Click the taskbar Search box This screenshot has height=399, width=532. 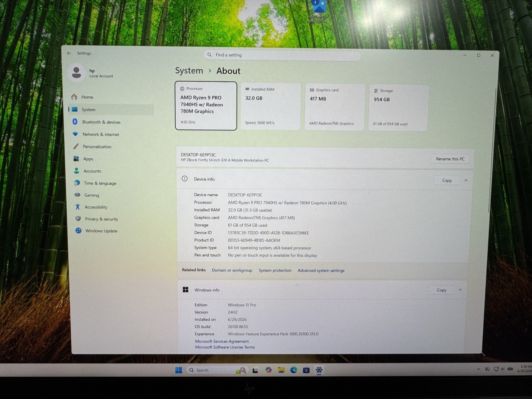217,370
